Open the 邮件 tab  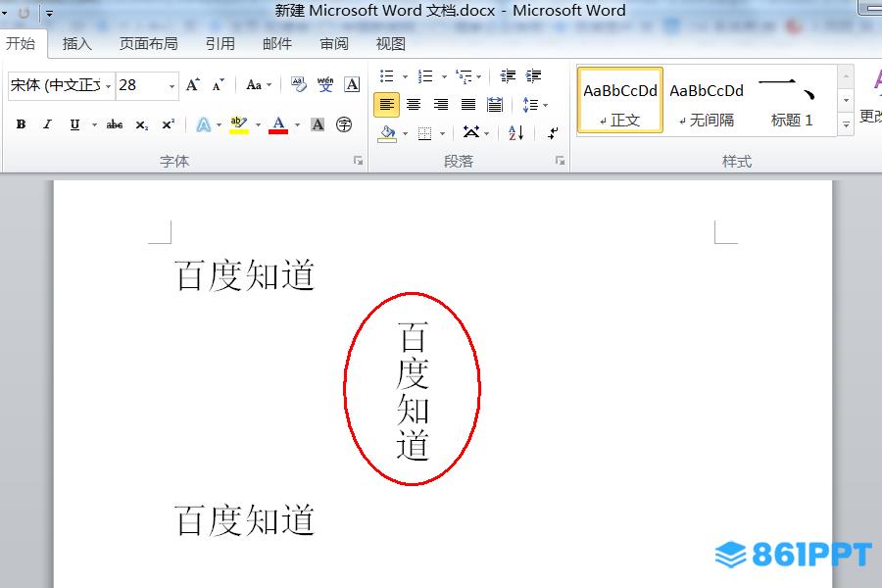(x=277, y=43)
